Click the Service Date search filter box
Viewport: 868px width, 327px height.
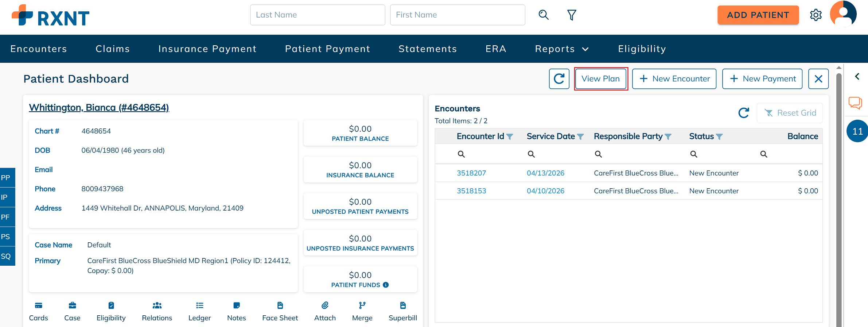pyautogui.click(x=557, y=154)
